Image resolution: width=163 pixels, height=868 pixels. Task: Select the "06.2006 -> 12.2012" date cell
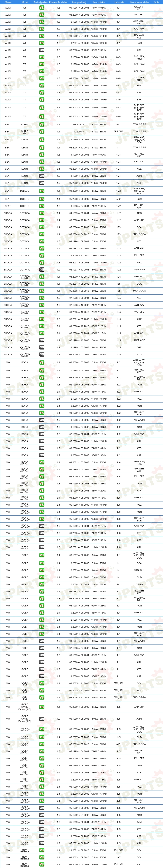(x=79, y=148)
